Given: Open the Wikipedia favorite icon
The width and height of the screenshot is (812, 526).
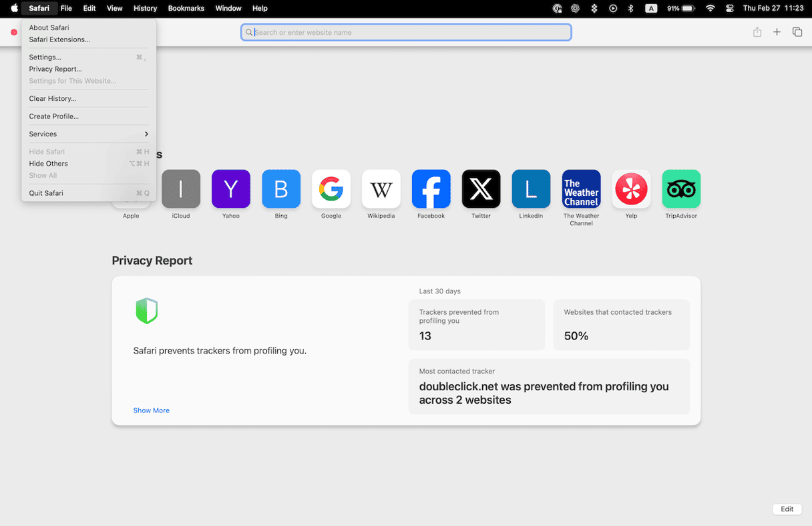Looking at the screenshot, I should coord(381,189).
